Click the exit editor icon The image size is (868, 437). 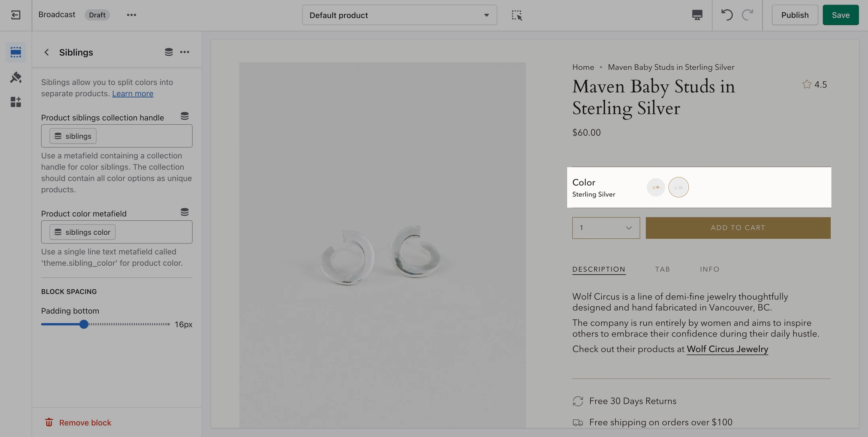point(15,15)
